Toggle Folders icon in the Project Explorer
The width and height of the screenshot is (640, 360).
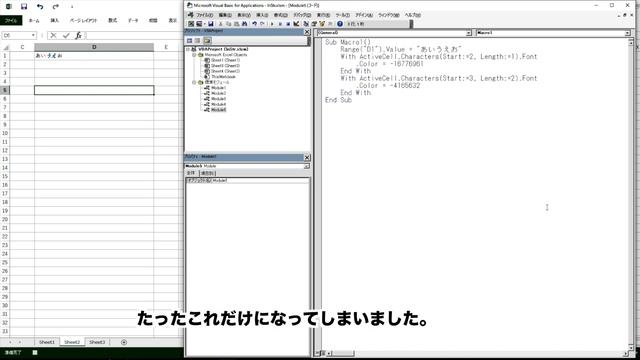tap(207, 40)
